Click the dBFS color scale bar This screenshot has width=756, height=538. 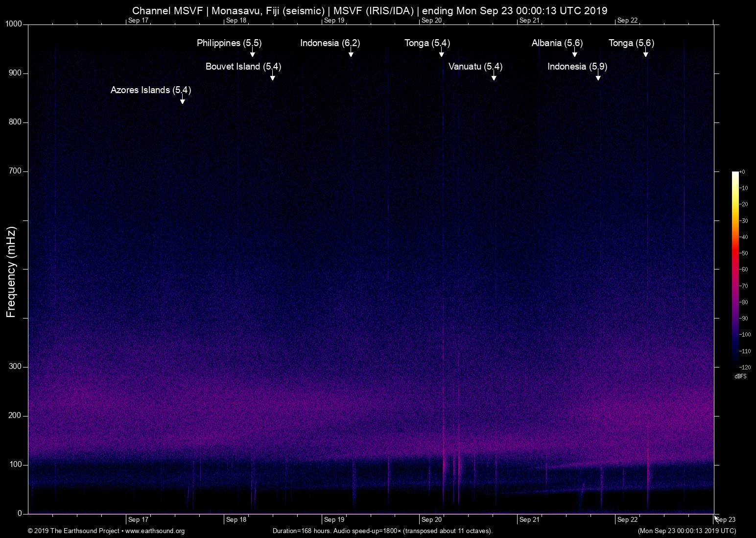(x=735, y=269)
